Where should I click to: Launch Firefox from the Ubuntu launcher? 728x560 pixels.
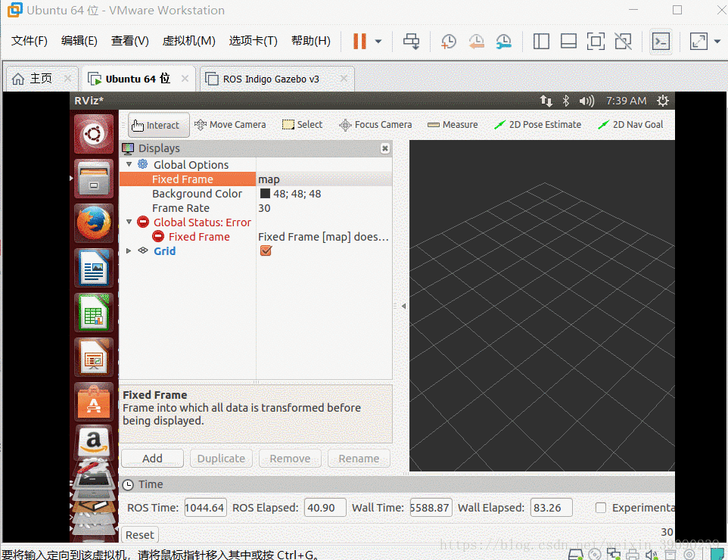click(93, 223)
